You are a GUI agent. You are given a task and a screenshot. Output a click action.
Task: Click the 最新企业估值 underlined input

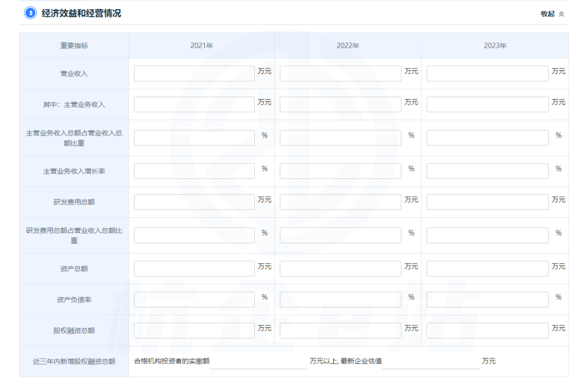[431, 362]
